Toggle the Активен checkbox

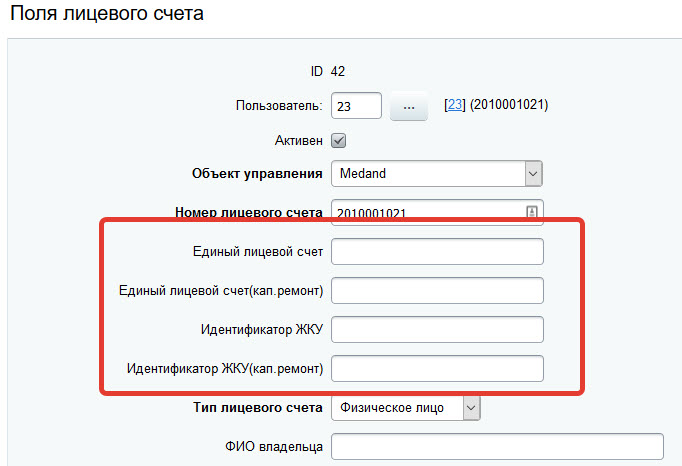pos(338,141)
